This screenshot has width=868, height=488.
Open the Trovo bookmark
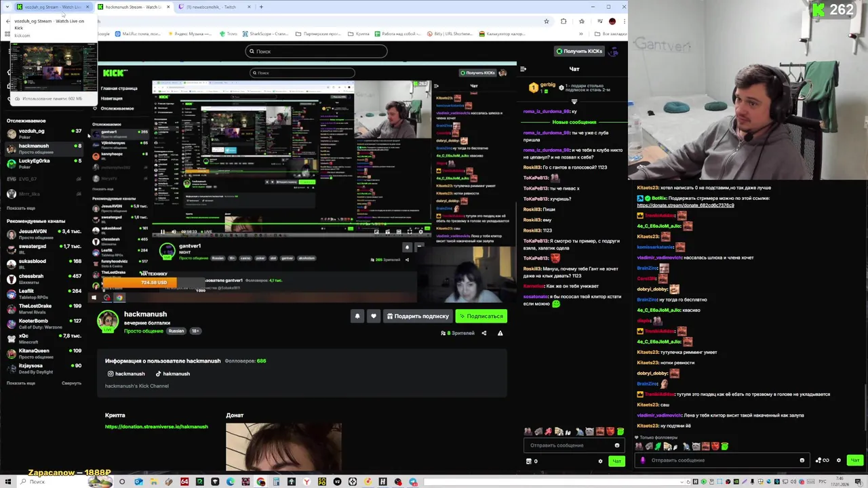coord(229,33)
